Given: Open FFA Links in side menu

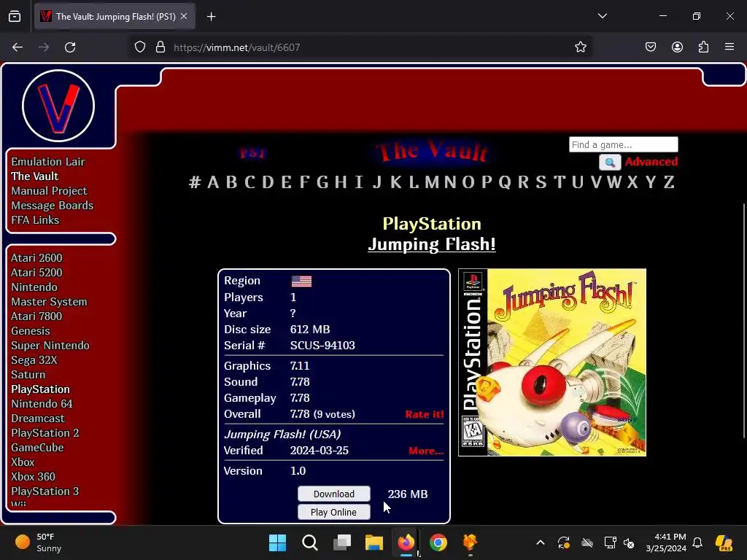Looking at the screenshot, I should [x=35, y=220].
